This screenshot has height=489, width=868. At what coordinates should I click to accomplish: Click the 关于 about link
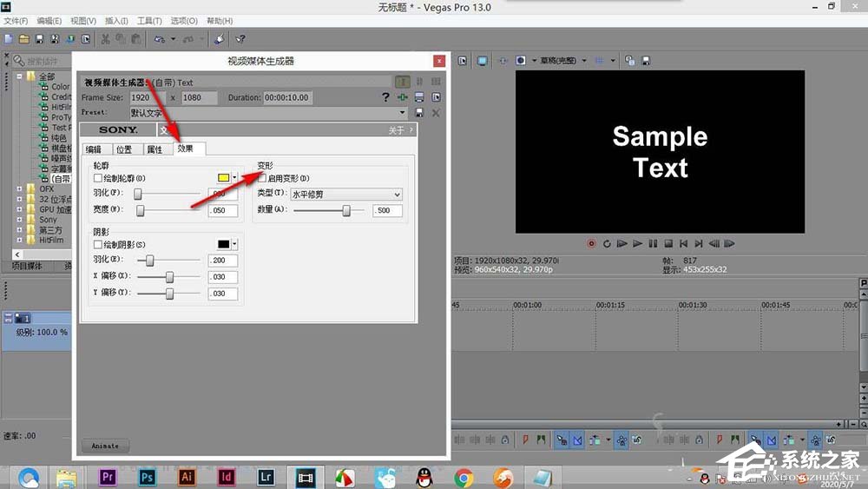(396, 130)
